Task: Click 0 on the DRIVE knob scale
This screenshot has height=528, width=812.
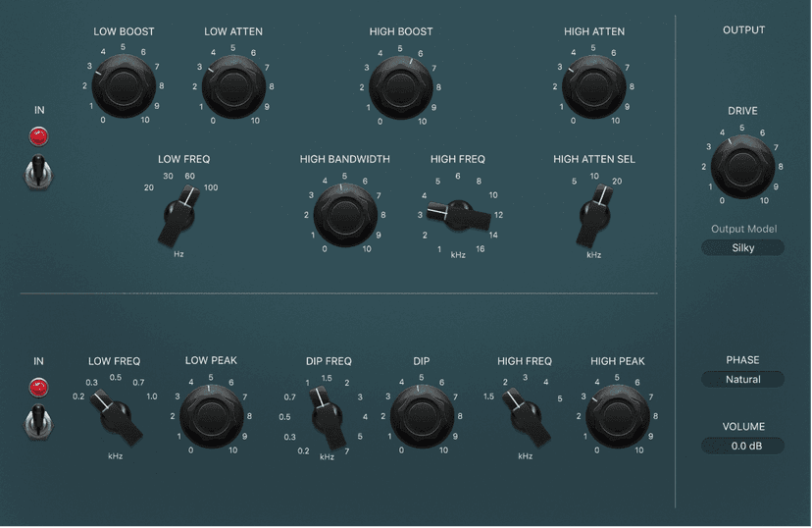Action: [722, 200]
